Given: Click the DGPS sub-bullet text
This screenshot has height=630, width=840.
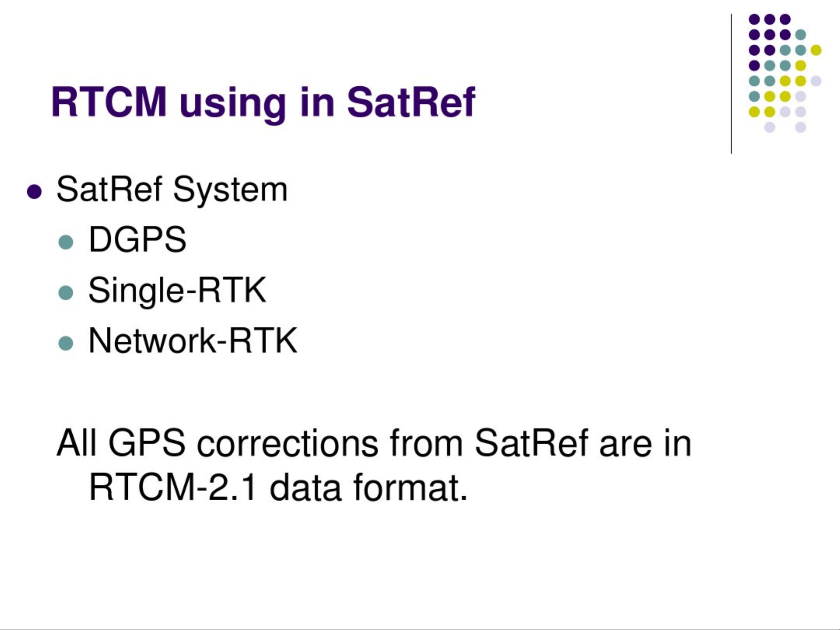Looking at the screenshot, I should [138, 239].
